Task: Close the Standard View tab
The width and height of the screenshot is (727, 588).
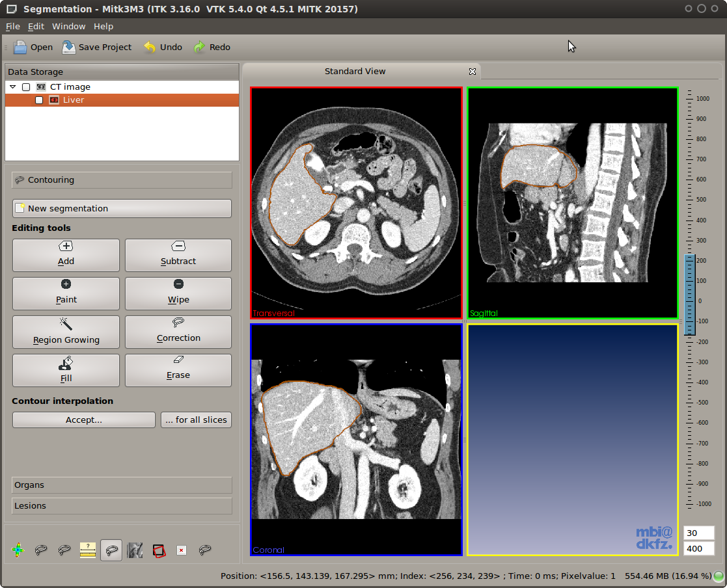Action: coord(473,72)
